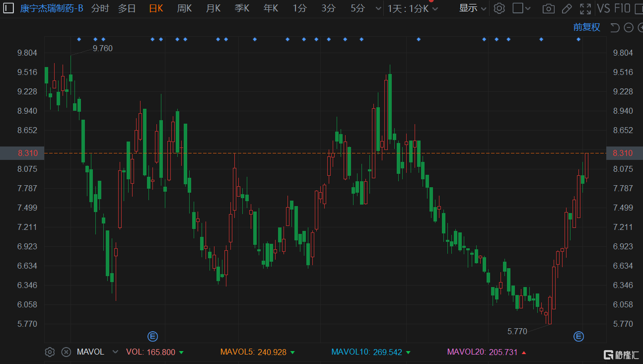Click the left axis 8.310 price tag
Image resolution: width=643 pixels, height=364 pixels.
22,153
